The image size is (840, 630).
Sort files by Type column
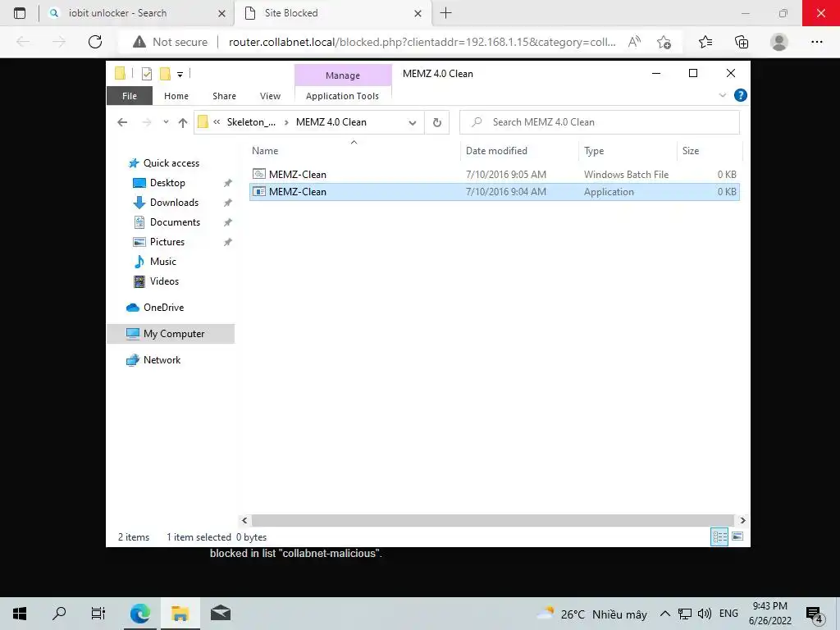(628, 151)
